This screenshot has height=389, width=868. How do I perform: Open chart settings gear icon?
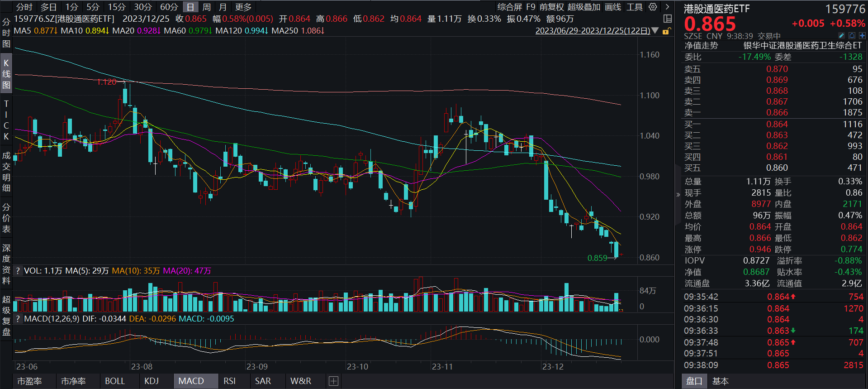click(x=653, y=7)
